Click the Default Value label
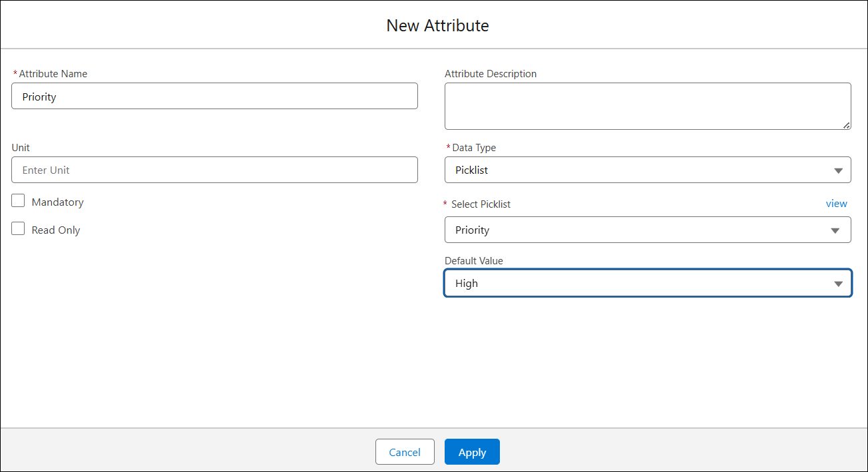Viewport: 868px width, 472px height. 474,261
